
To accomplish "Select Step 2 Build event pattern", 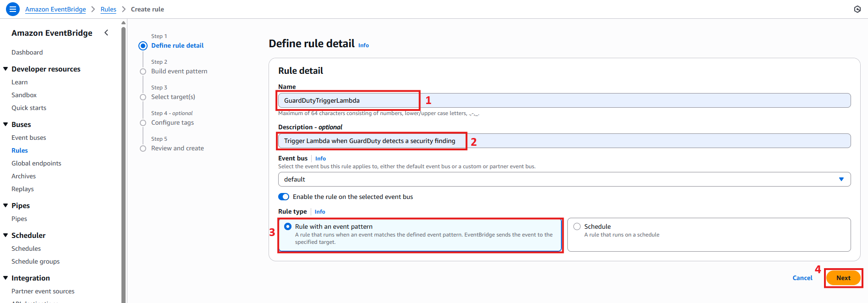I will click(x=179, y=71).
